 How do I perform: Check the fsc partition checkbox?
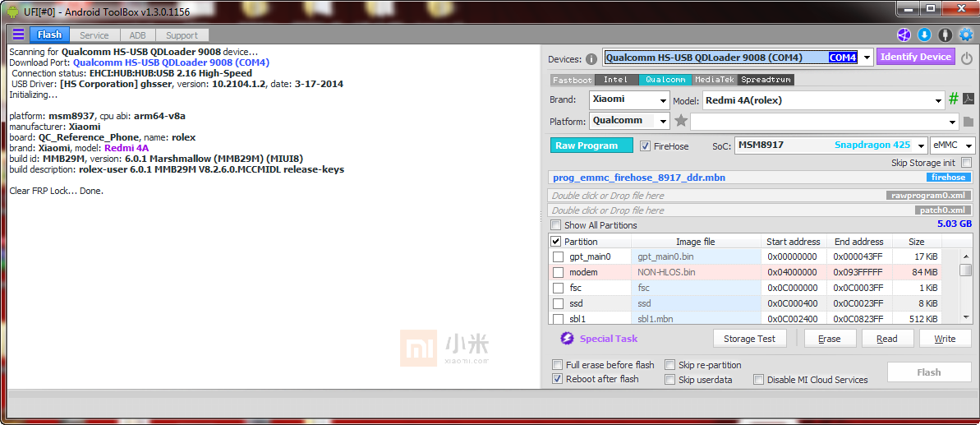[x=558, y=288]
